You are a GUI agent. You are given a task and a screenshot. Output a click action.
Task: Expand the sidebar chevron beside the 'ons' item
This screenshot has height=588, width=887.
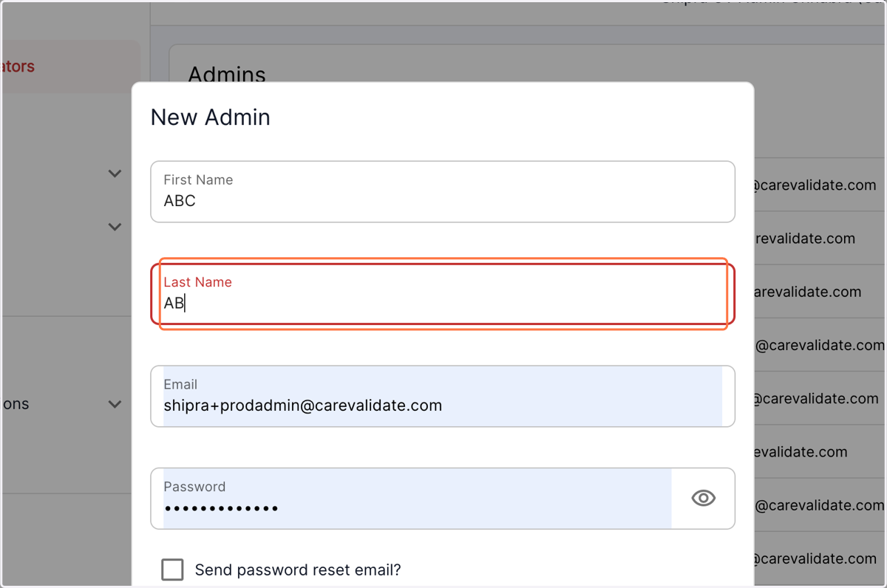(x=115, y=404)
